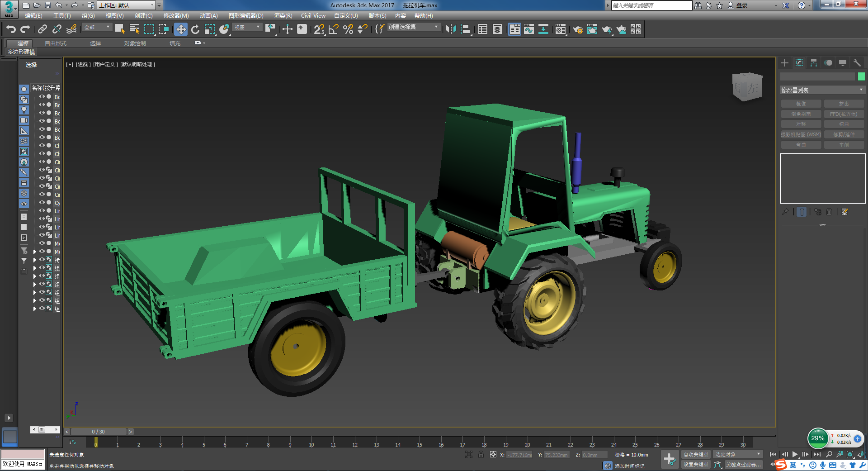Toggle visibility eye of 椅 group
This screenshot has width=868, height=471.
coord(42,260)
